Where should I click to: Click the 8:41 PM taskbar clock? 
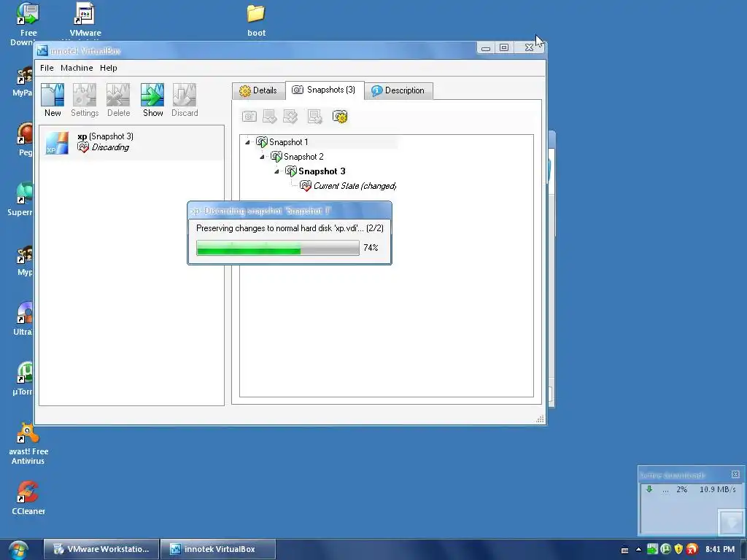720,550
